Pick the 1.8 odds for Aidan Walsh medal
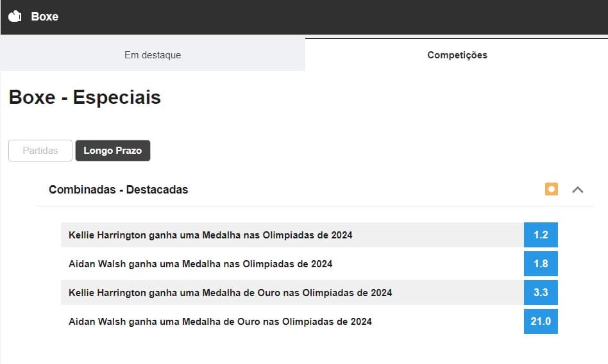Viewport: 608px width, 364px height. 541,263
